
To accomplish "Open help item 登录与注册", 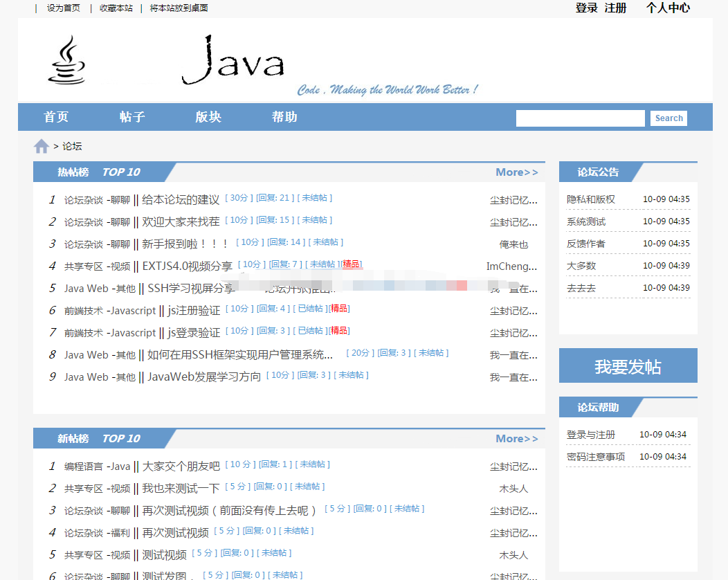I will (x=590, y=435).
